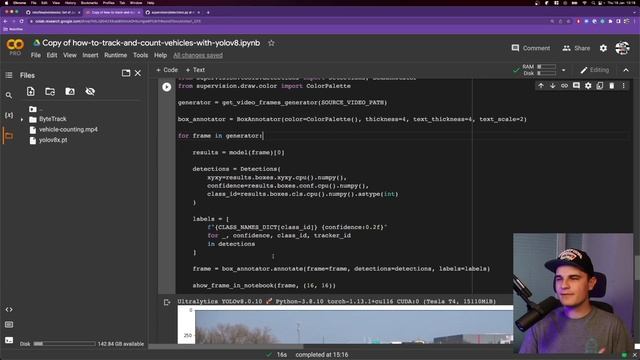Open the Comment button

(x=531, y=48)
